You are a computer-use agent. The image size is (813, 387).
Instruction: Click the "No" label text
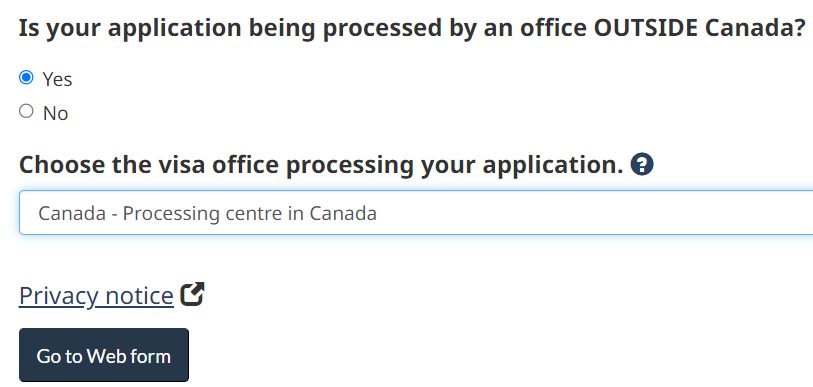pos(55,113)
